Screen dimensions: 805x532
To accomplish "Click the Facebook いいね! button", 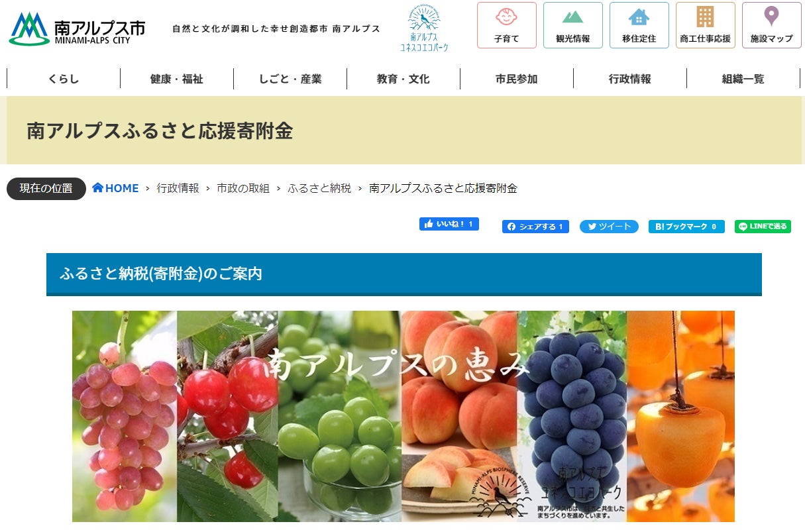I will [x=449, y=224].
